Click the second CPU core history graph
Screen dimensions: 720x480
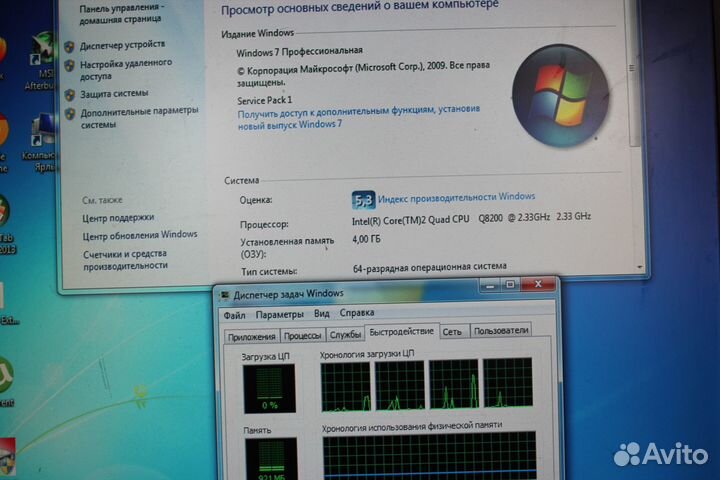(x=400, y=385)
